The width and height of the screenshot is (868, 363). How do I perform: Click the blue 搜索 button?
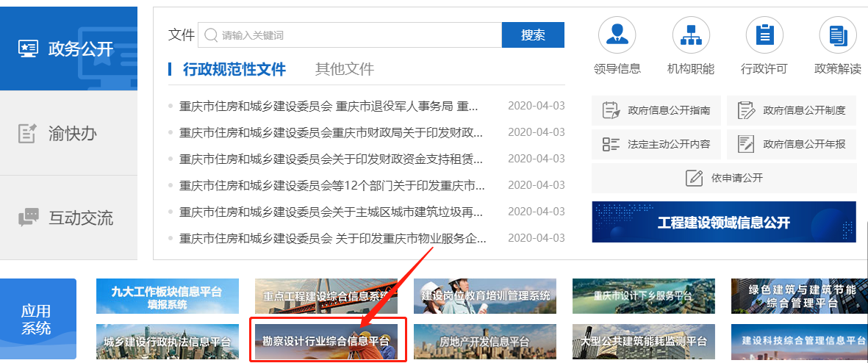point(533,35)
